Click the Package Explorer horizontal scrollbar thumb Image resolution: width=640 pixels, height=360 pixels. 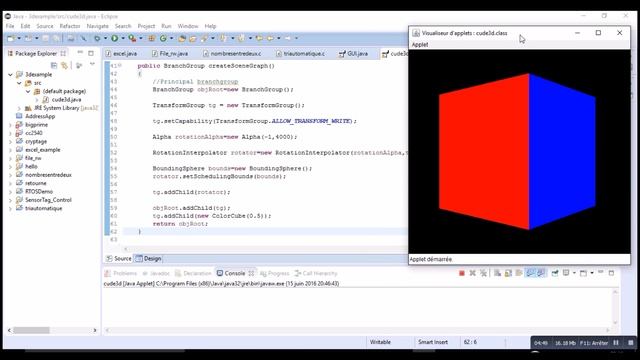coord(31,330)
